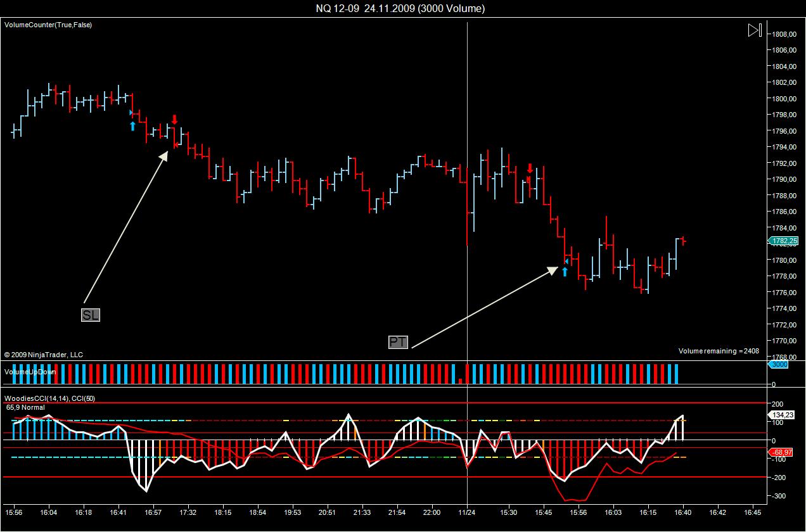Image resolution: width=806 pixels, height=532 pixels.
Task: Select the red sell arrow near 15:45
Action: (x=530, y=168)
